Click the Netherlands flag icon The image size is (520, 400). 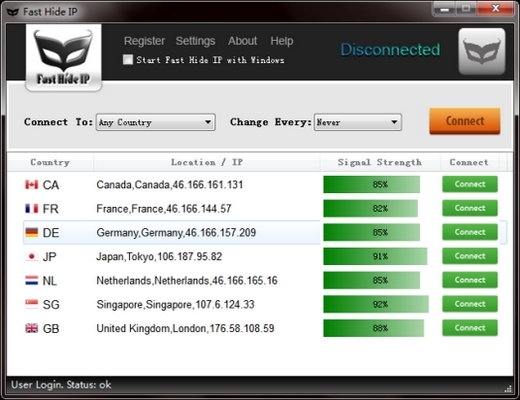pyautogui.click(x=32, y=280)
